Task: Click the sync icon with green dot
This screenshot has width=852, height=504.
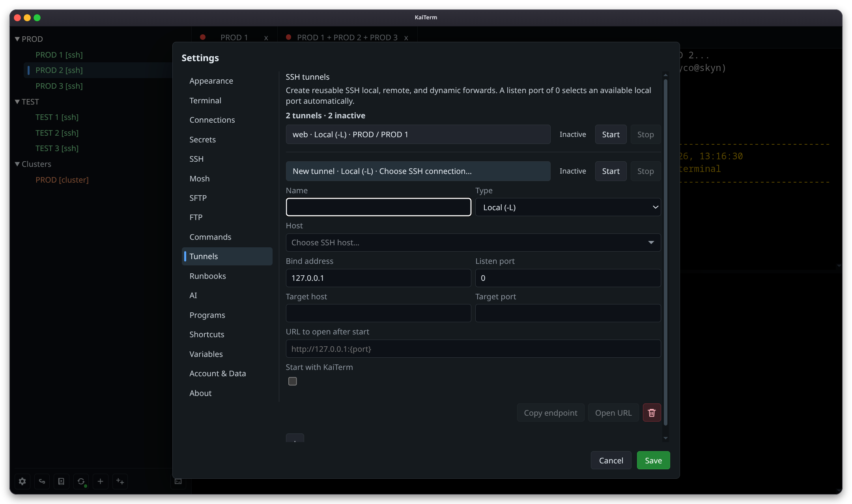Action: 81,481
